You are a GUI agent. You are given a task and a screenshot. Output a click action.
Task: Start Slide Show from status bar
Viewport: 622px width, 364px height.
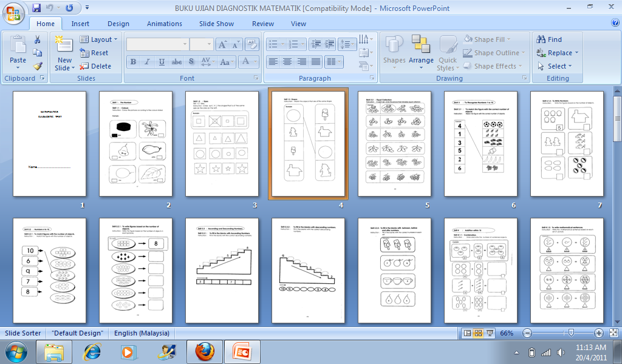(x=490, y=333)
